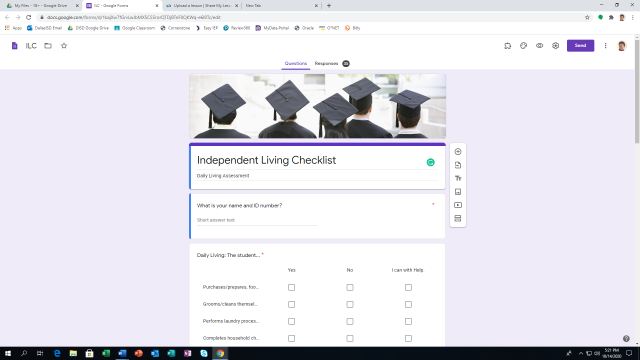The height and width of the screenshot is (360, 640).
Task: Click the Grammarly icon in title card
Action: click(x=430, y=162)
